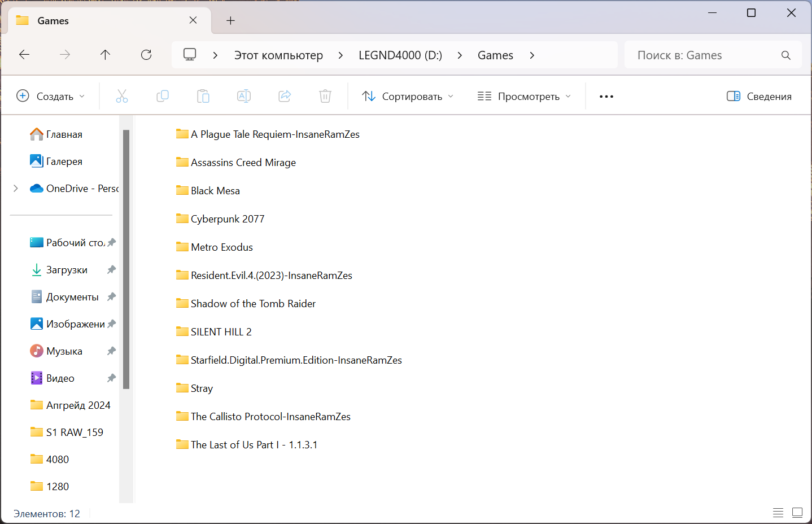
Task: Go up one folder level
Action: coord(105,55)
